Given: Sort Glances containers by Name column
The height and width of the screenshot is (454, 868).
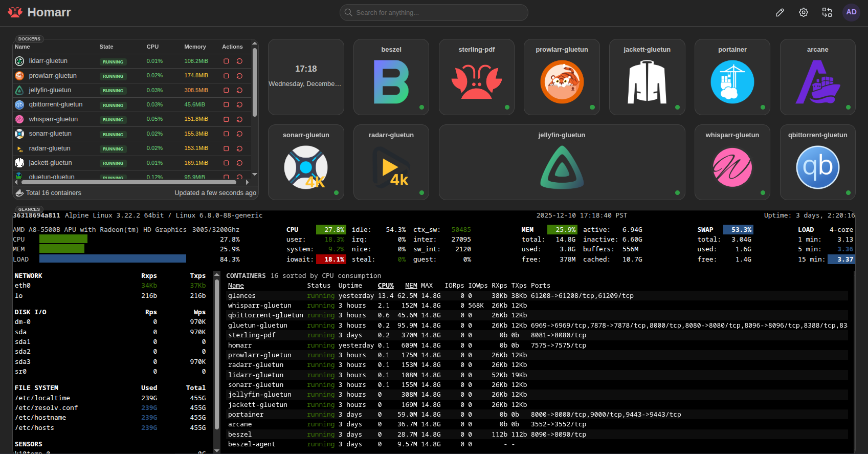Looking at the screenshot, I should pos(236,286).
